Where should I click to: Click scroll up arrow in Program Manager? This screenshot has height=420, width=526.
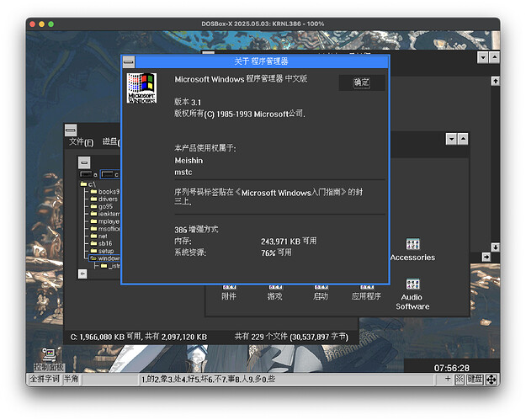(x=496, y=81)
